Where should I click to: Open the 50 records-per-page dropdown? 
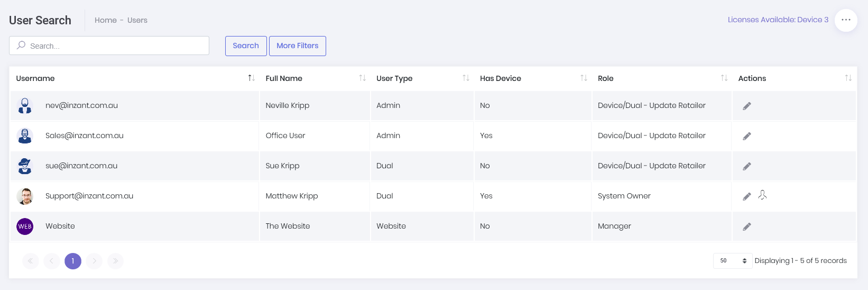point(733,261)
